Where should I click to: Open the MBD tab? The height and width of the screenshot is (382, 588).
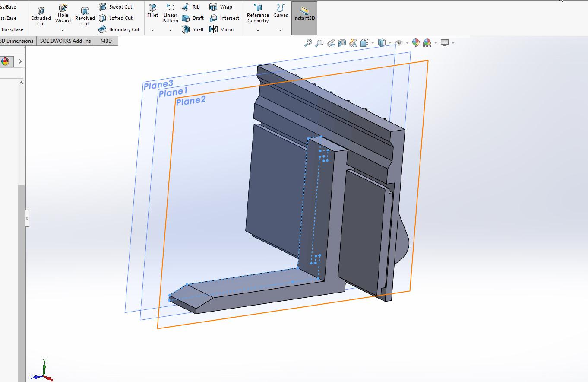tap(106, 41)
